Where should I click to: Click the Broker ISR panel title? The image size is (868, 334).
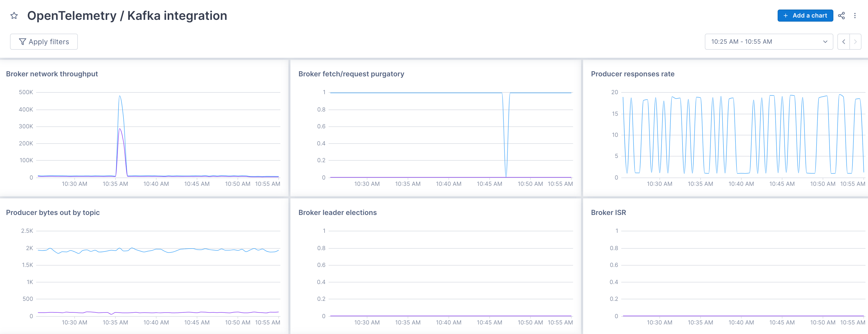(x=608, y=212)
